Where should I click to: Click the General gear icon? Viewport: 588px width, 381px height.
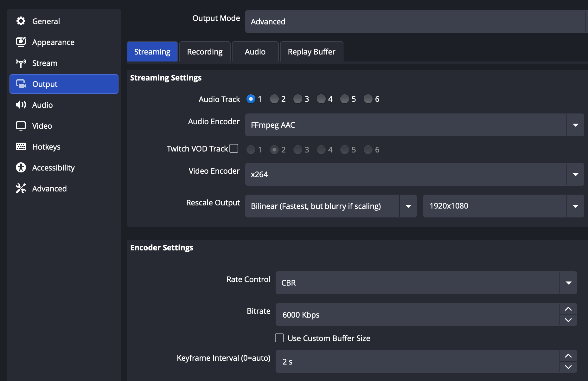(21, 21)
